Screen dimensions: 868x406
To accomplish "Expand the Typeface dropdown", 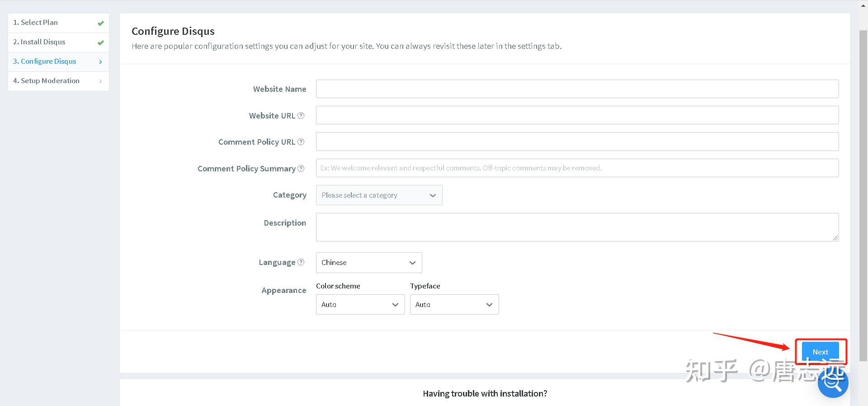I will [454, 305].
